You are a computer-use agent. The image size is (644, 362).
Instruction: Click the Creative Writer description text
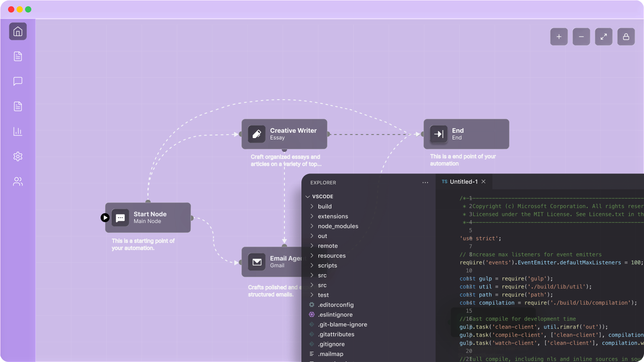[x=286, y=160]
